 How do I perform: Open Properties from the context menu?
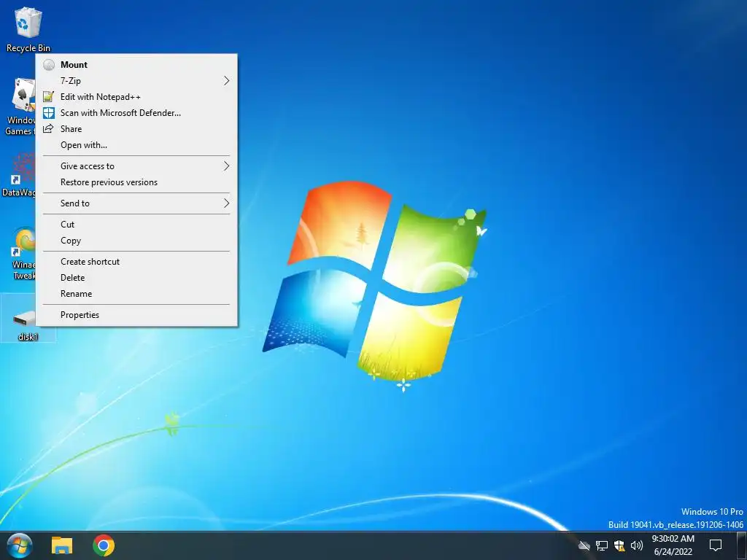(x=136, y=315)
